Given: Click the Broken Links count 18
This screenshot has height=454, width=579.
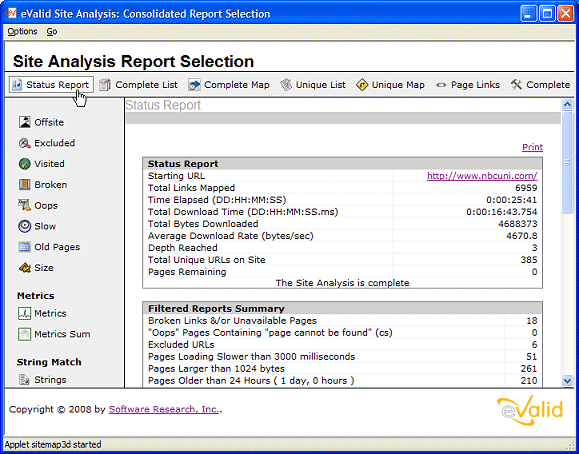Looking at the screenshot, I should [x=532, y=321].
